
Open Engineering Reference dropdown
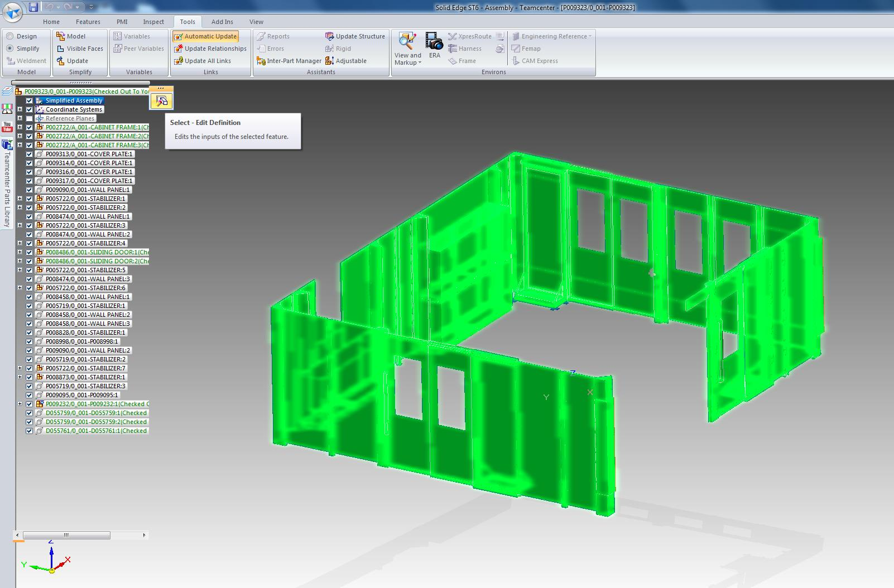pyautogui.click(x=551, y=36)
